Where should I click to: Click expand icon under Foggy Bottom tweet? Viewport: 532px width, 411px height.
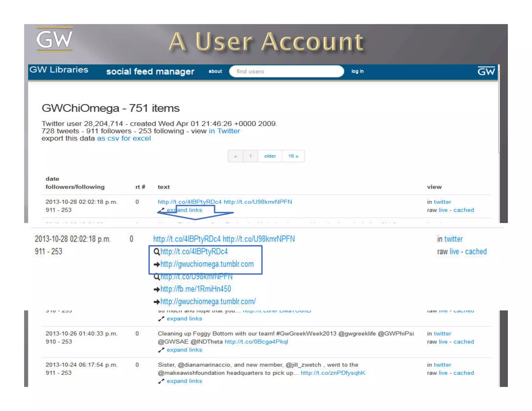click(161, 350)
